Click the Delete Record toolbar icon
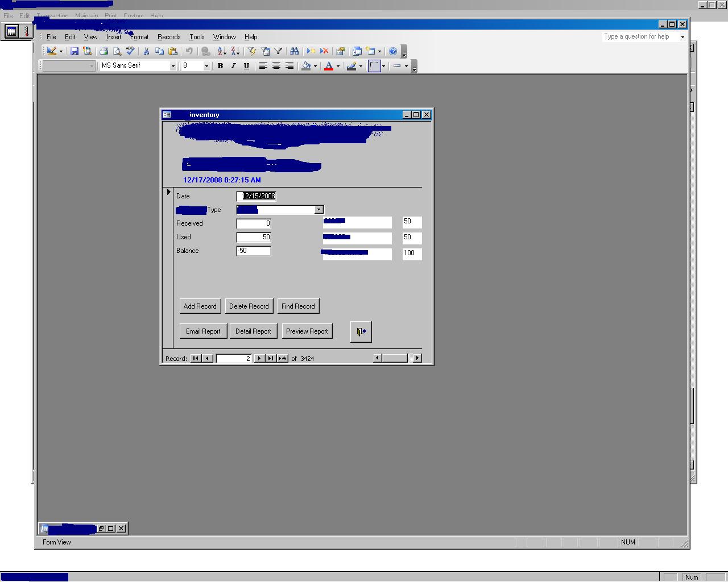The width and height of the screenshot is (728, 582). (x=324, y=51)
